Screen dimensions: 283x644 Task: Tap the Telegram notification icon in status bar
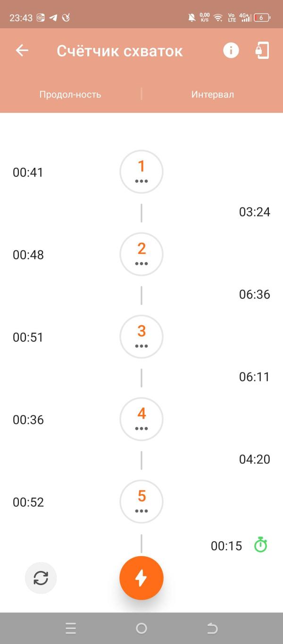53,18
